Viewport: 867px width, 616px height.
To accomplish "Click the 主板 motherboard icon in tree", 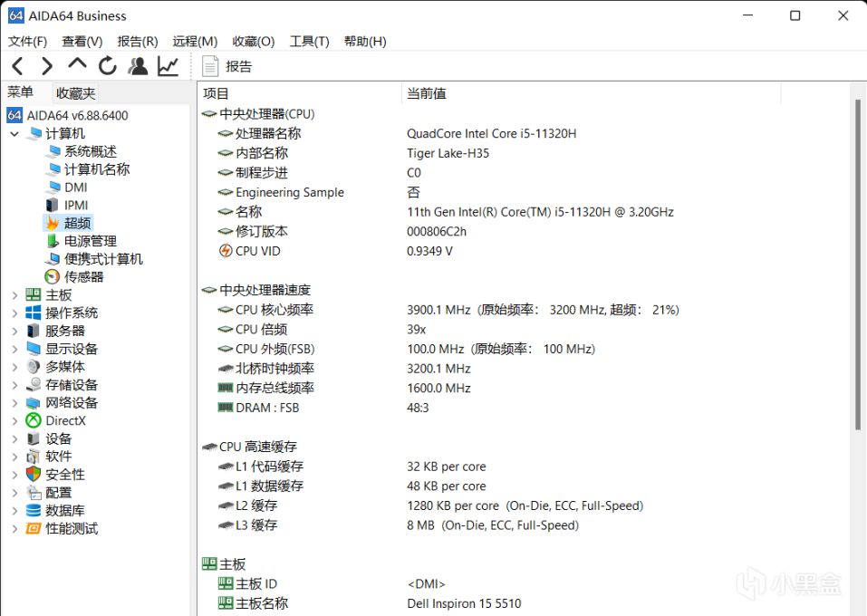I will pyautogui.click(x=34, y=294).
